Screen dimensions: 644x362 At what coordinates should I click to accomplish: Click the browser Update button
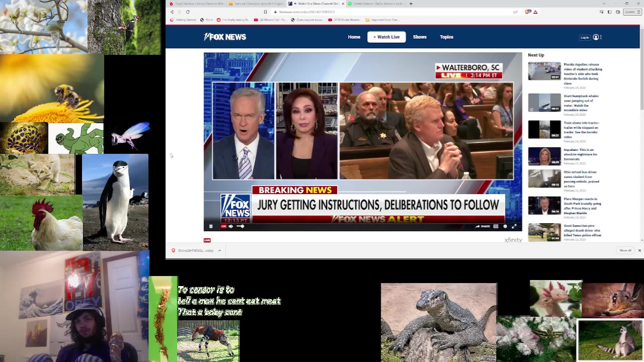pyautogui.click(x=632, y=12)
